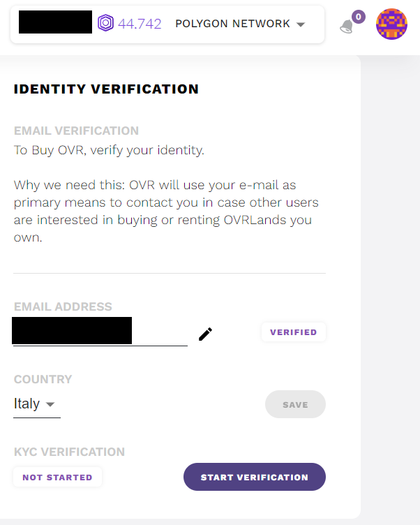
Task: Click the Email Verification section label
Action: coord(76,131)
